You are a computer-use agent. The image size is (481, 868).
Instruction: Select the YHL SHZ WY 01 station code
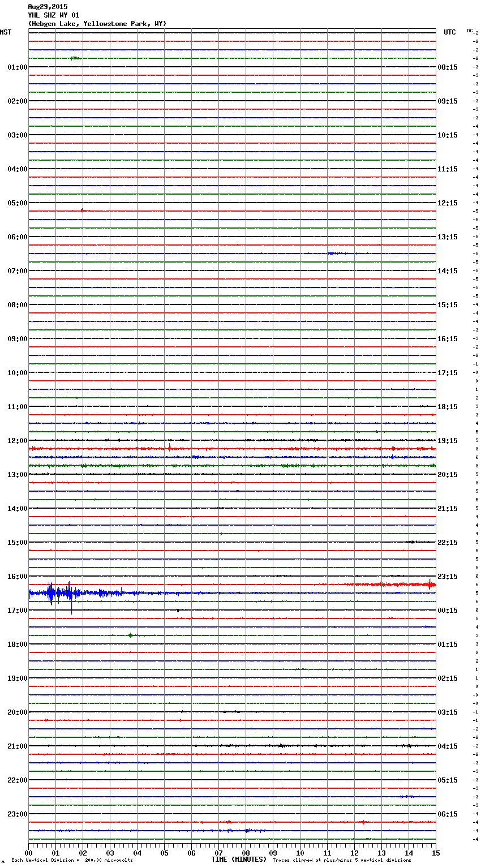coord(54,15)
